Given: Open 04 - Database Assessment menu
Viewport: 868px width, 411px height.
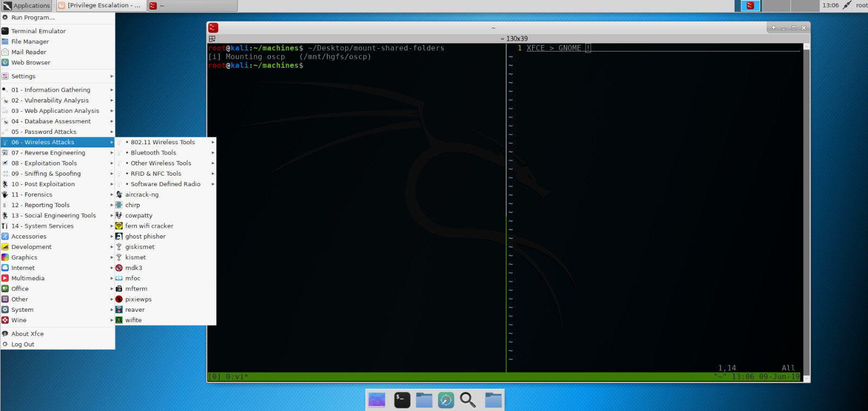Looking at the screenshot, I should 58,121.
